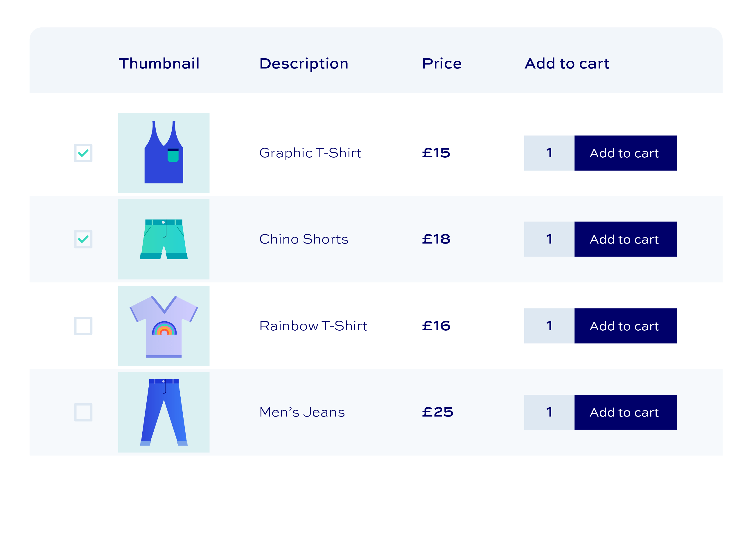The image size is (756, 537).
Task: Sort by the Description column header
Action: [x=304, y=64]
